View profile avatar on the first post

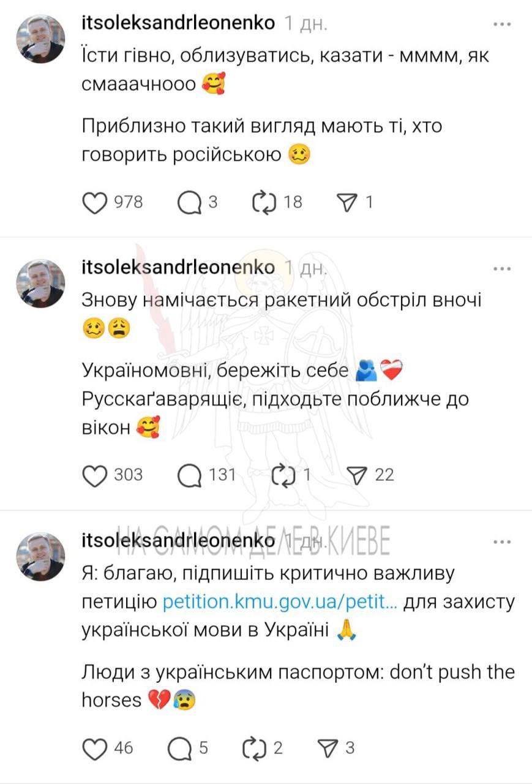[40, 39]
